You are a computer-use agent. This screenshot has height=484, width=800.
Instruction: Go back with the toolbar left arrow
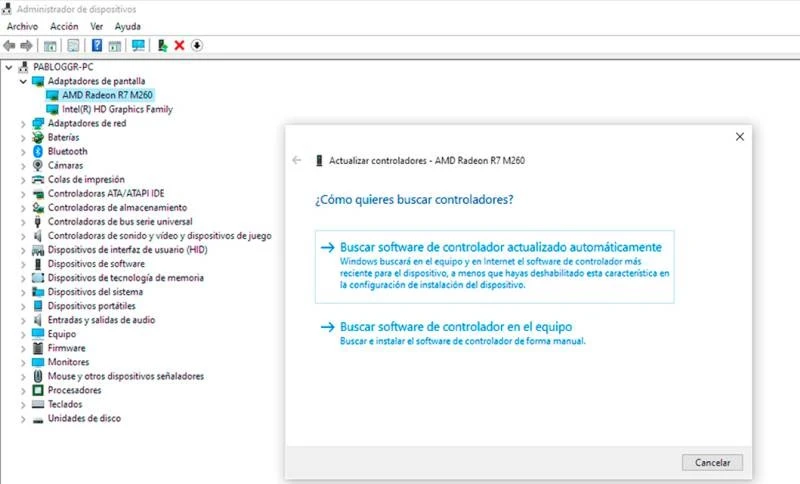click(x=9, y=46)
